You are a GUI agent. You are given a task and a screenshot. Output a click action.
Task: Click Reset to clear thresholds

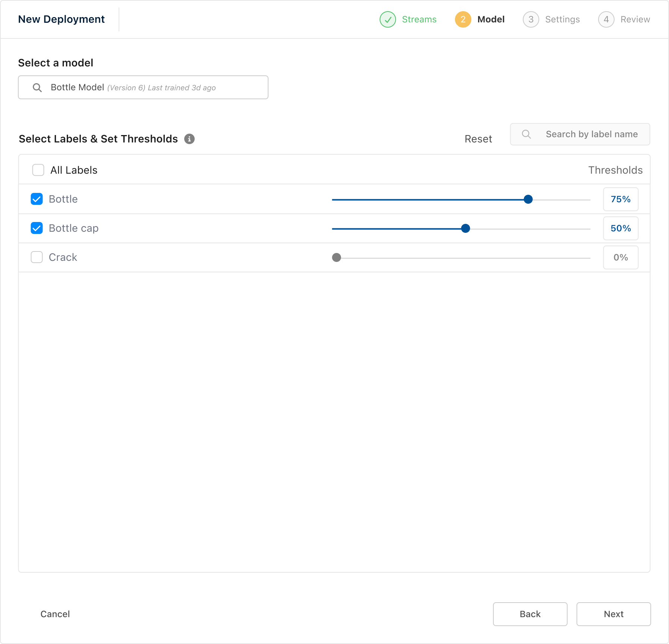pos(478,139)
